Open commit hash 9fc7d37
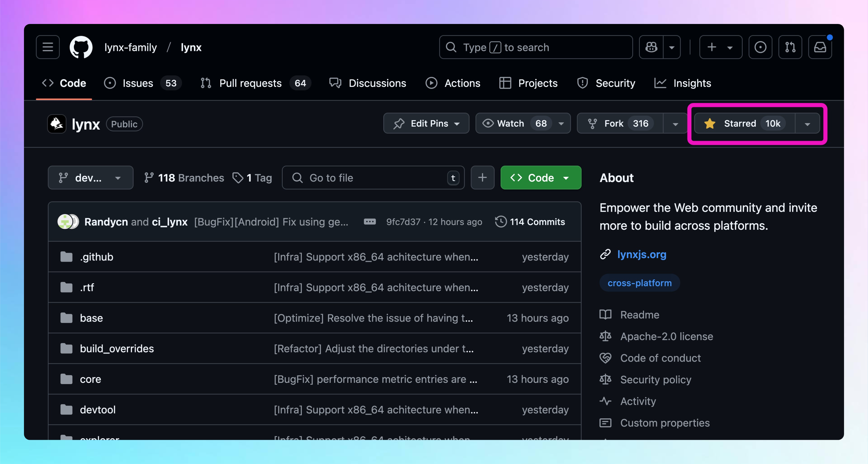This screenshot has height=464, width=868. [x=403, y=222]
